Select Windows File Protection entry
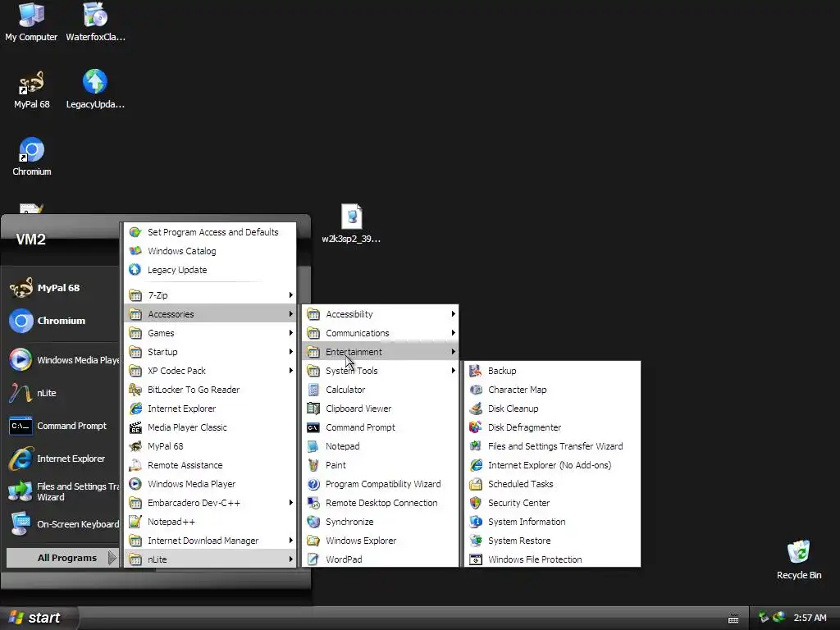Screen dimensions: 840x630 tap(552, 559)
